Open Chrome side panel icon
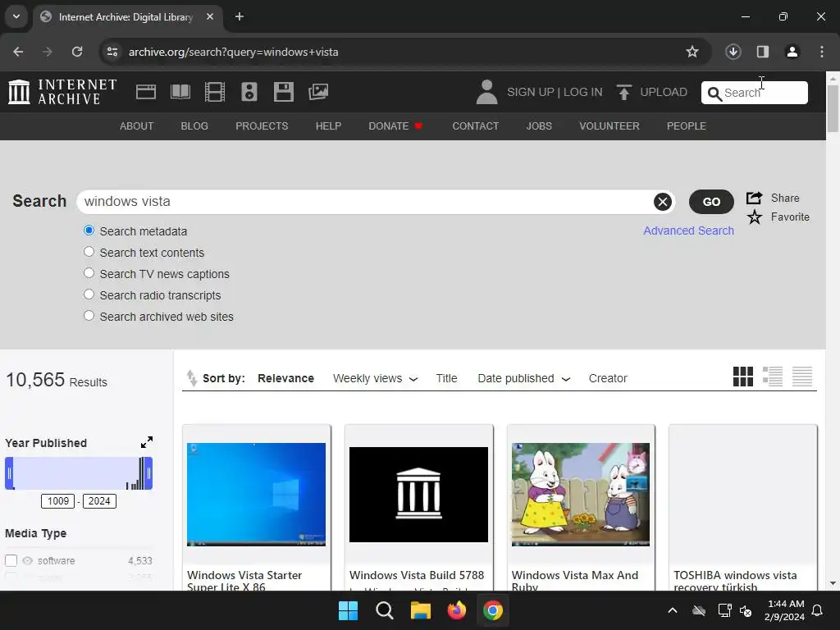Screen dimensions: 840x630 click(x=763, y=52)
